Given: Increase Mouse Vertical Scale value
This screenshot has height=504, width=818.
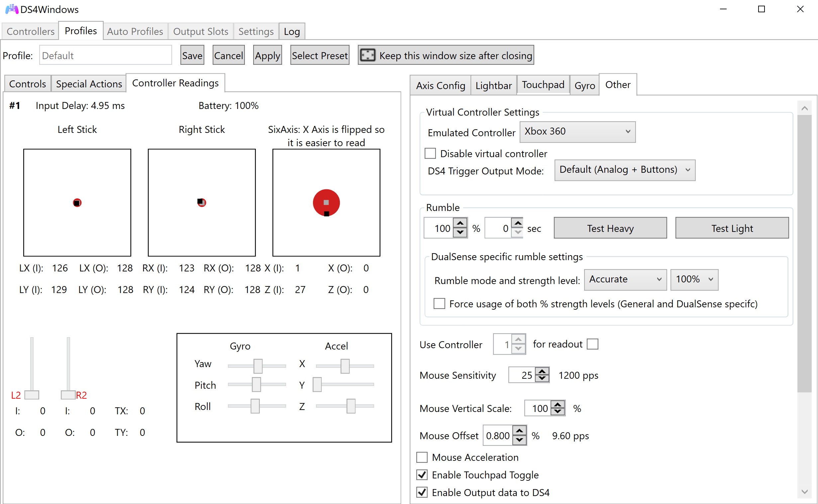Looking at the screenshot, I should tap(558, 404).
